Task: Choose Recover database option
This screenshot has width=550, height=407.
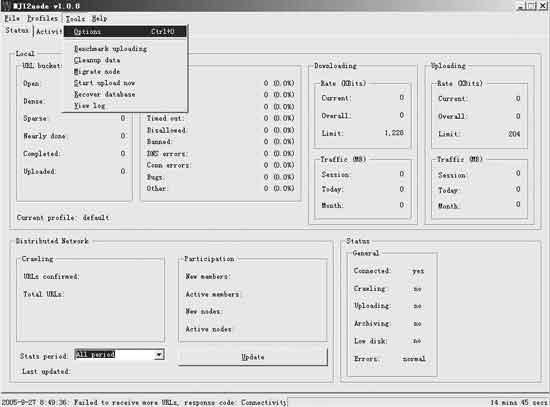Action: (104, 94)
